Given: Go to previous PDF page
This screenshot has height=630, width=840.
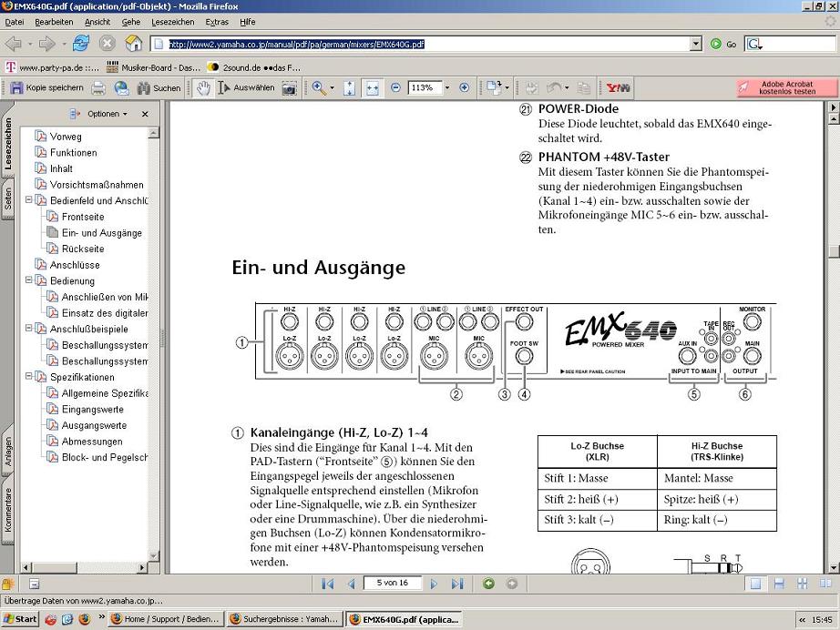Looking at the screenshot, I should (x=352, y=584).
